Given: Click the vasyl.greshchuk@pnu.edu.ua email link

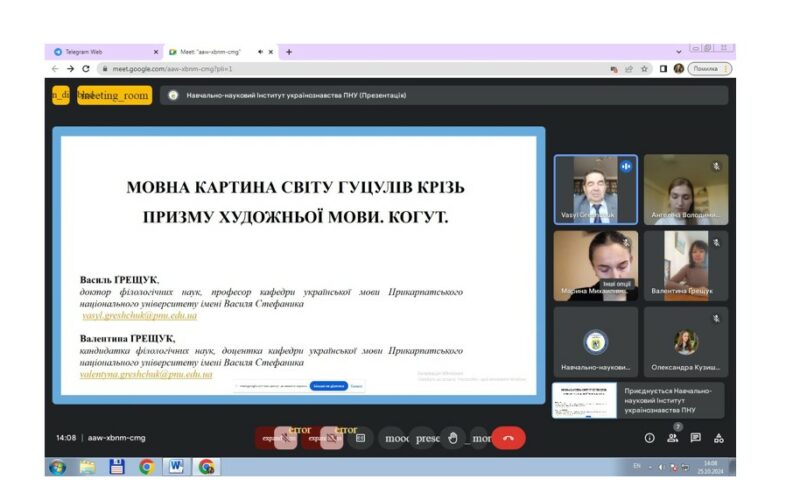Looking at the screenshot, I should point(139,315).
